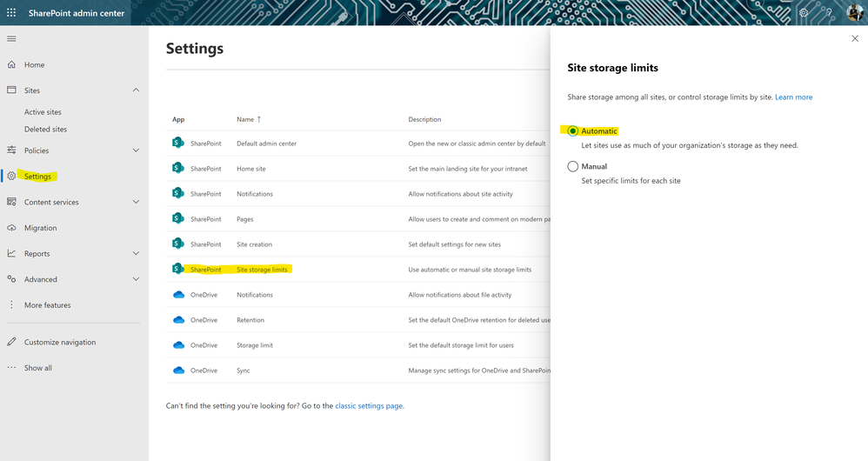
Task: Click the Description column header
Action: point(424,119)
